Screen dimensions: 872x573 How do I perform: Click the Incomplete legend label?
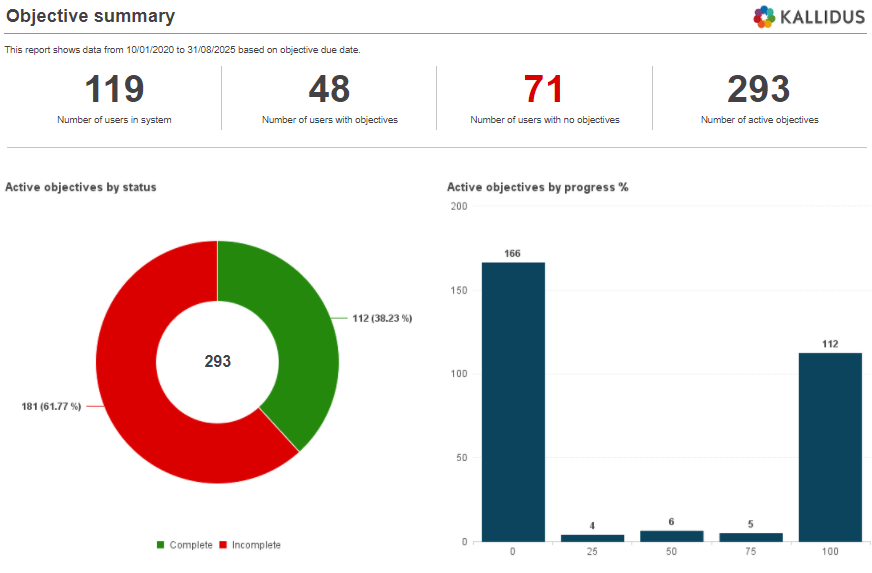256,545
